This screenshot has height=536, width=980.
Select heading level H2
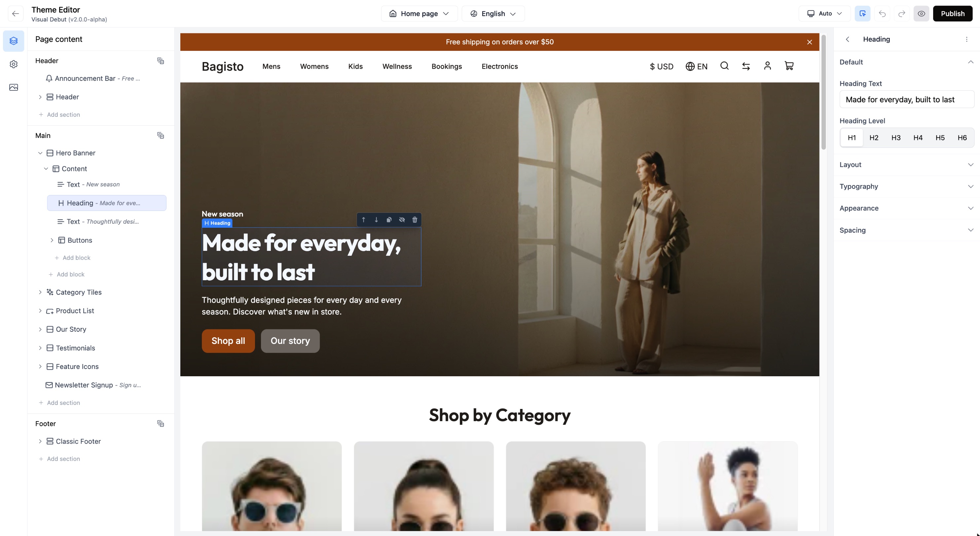pyautogui.click(x=874, y=138)
